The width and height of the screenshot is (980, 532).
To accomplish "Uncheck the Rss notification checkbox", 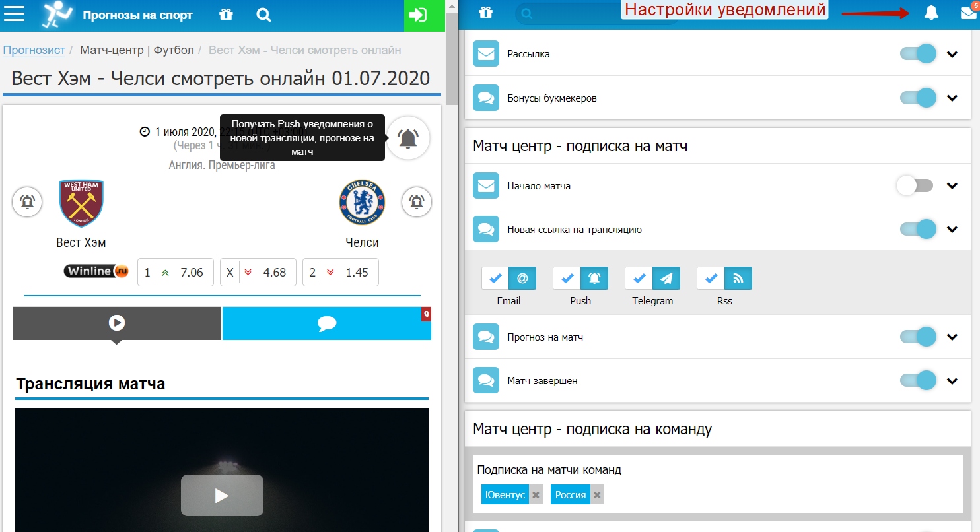I will click(711, 279).
